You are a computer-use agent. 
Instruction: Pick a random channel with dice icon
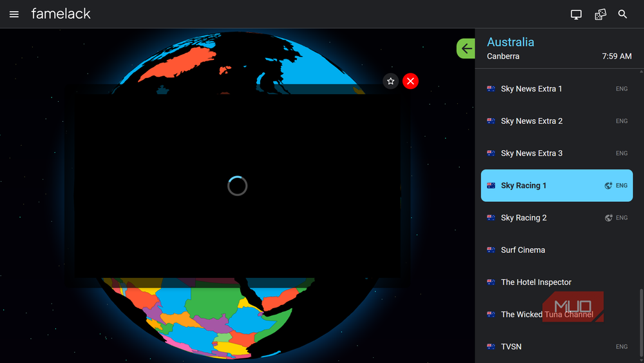tap(600, 14)
